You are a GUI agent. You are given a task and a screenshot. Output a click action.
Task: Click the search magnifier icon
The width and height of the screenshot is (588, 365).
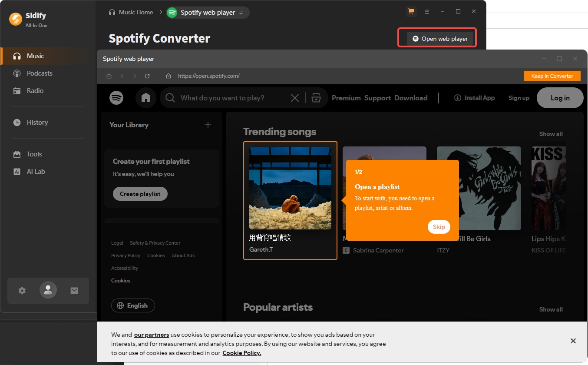click(x=170, y=98)
